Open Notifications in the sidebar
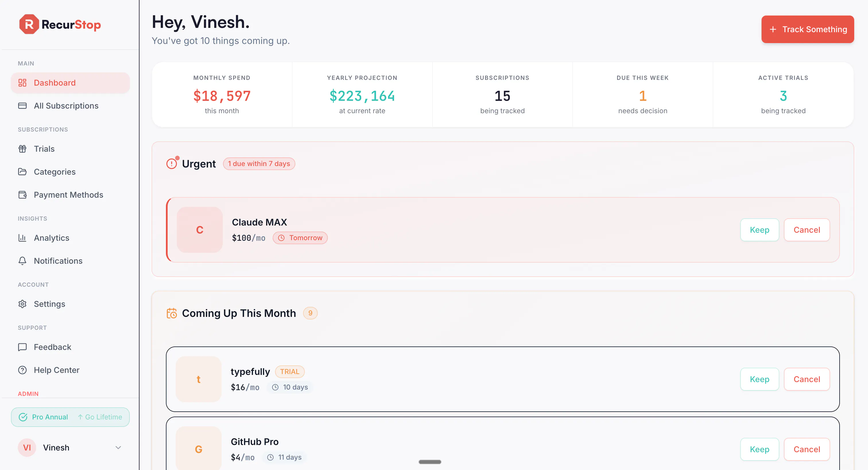The width and height of the screenshot is (868, 470). point(70,261)
